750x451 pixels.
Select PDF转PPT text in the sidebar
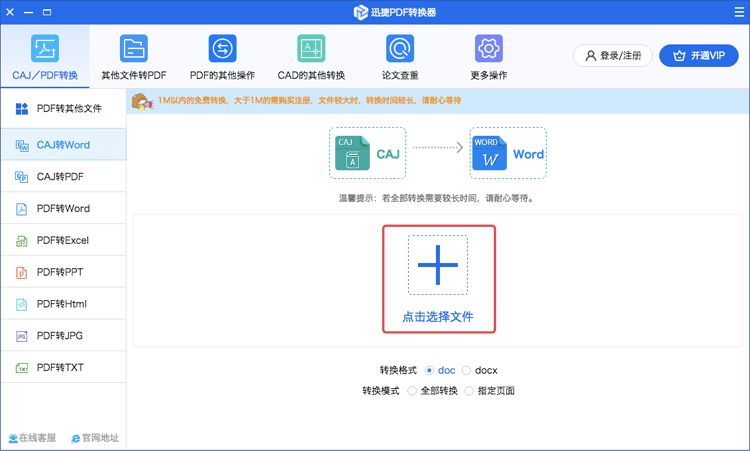[60, 272]
